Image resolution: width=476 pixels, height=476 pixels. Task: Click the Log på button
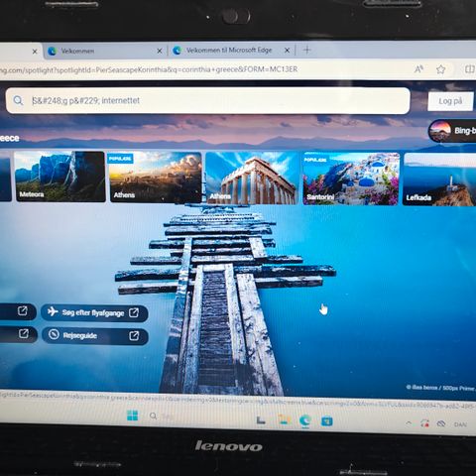point(450,101)
